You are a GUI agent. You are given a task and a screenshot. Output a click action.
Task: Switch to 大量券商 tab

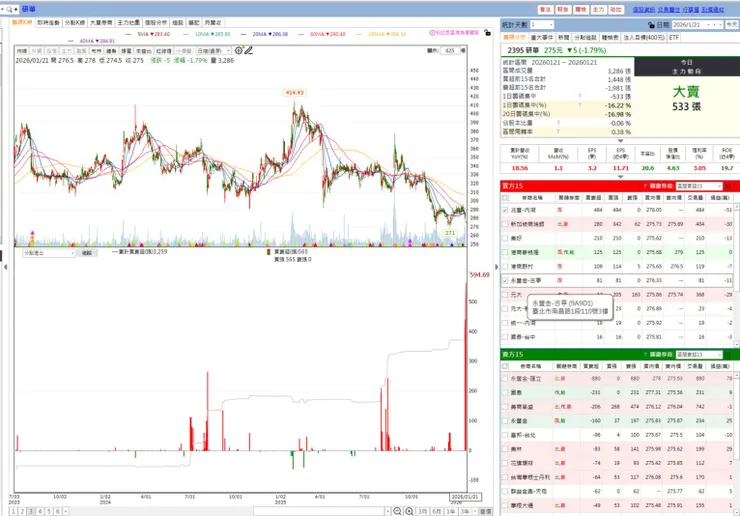tap(101, 23)
